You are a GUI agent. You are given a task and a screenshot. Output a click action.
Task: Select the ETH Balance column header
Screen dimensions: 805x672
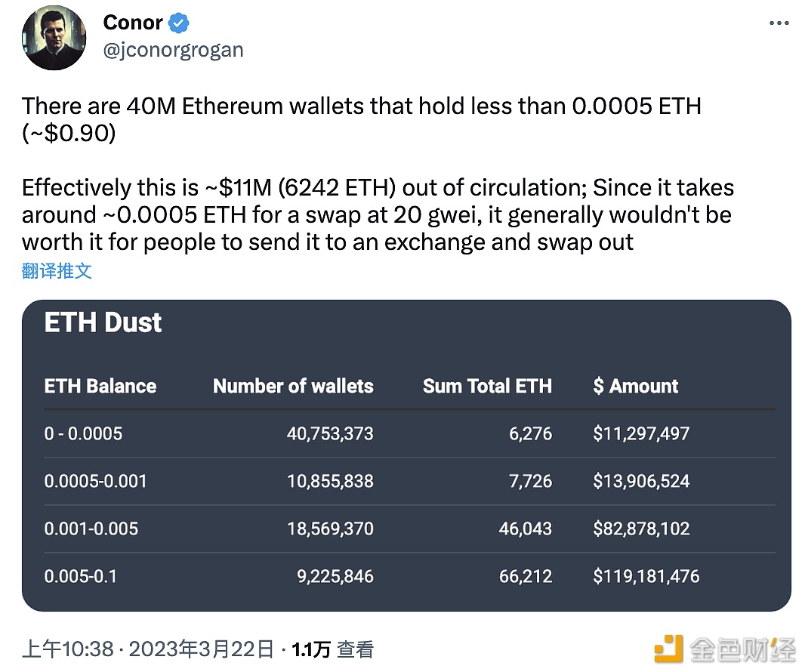pyautogui.click(x=100, y=386)
